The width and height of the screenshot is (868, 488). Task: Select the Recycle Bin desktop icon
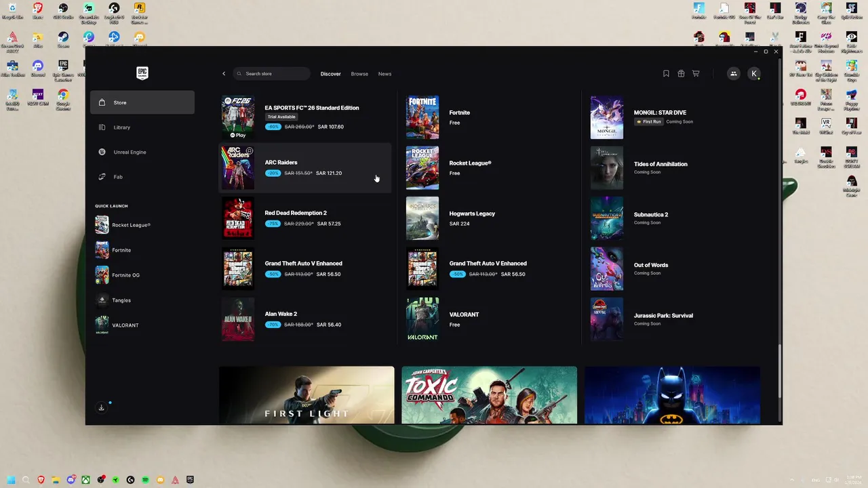(x=12, y=11)
